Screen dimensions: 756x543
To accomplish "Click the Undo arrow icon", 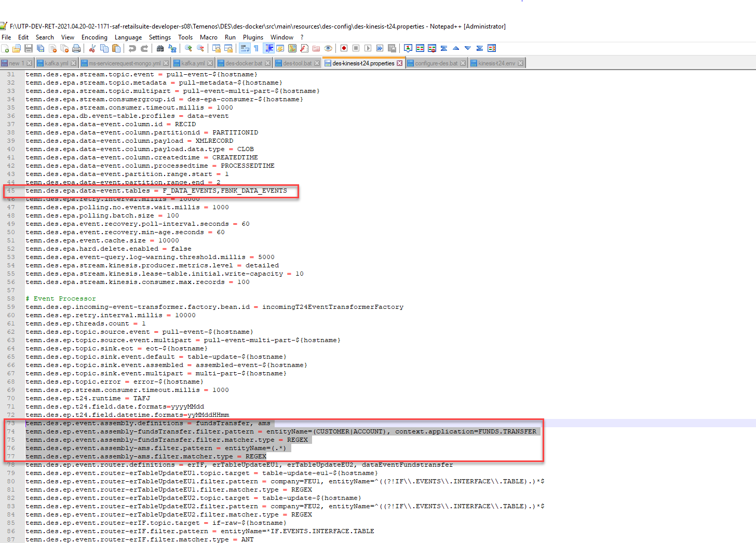I will [132, 48].
